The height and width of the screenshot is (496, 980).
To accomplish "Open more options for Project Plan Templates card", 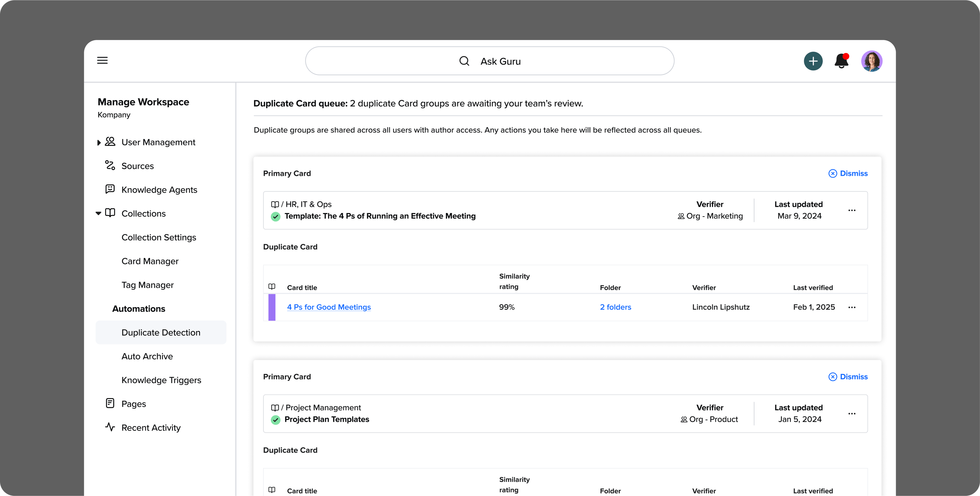I will [x=852, y=413].
